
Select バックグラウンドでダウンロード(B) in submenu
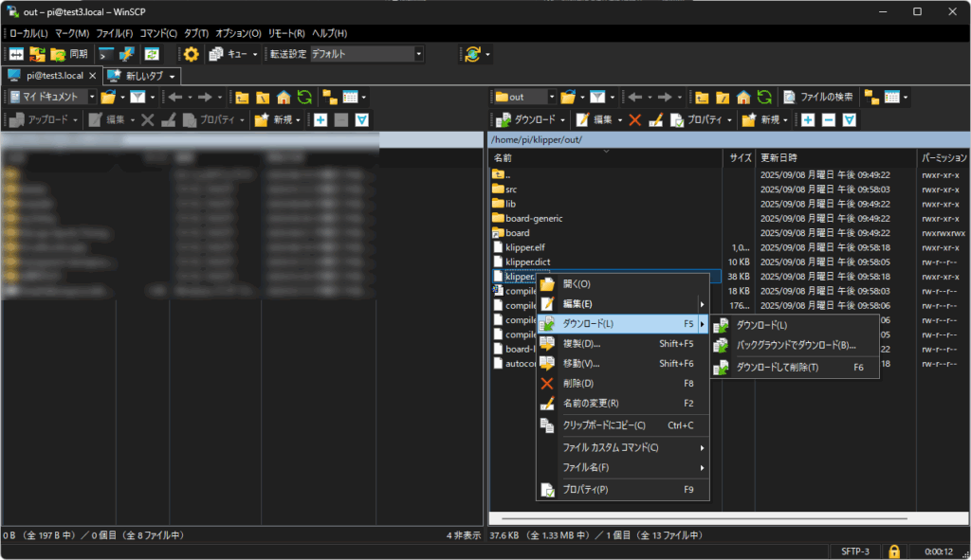(x=796, y=346)
